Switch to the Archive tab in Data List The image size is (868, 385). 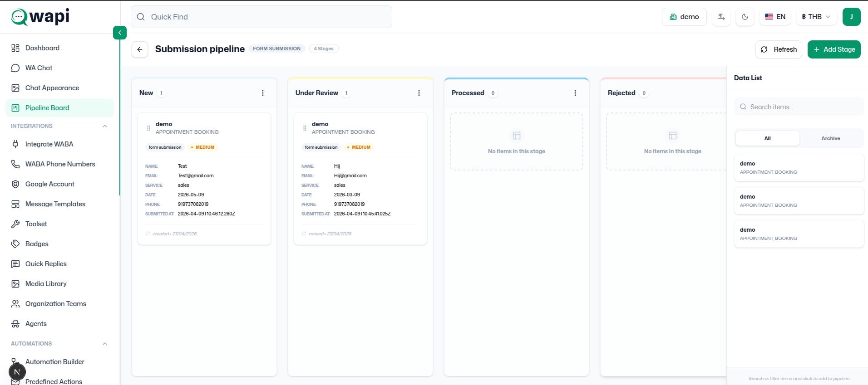[831, 138]
